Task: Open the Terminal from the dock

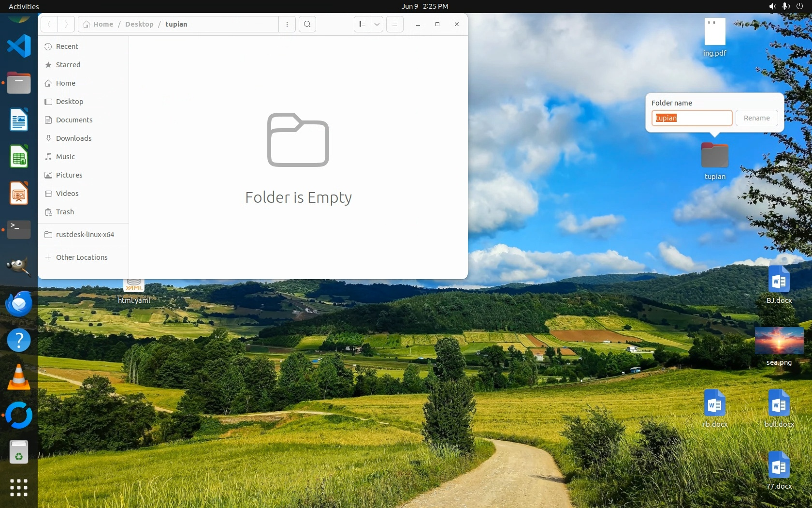Action: tap(19, 230)
